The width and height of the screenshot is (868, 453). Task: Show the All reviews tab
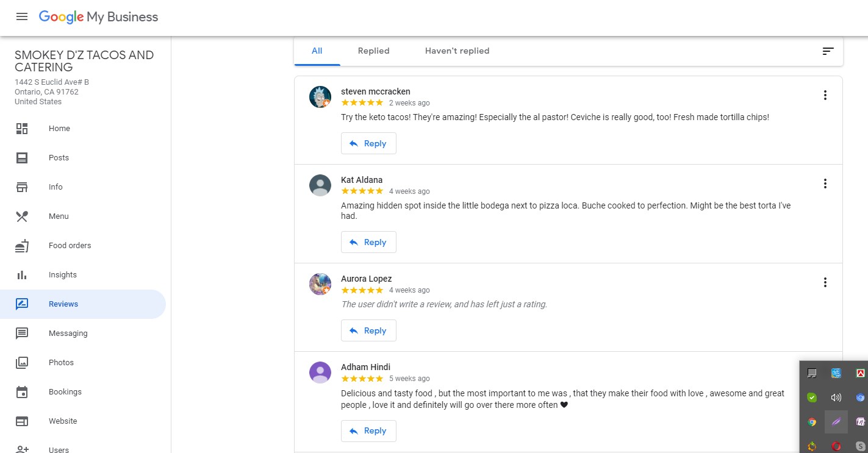point(317,51)
